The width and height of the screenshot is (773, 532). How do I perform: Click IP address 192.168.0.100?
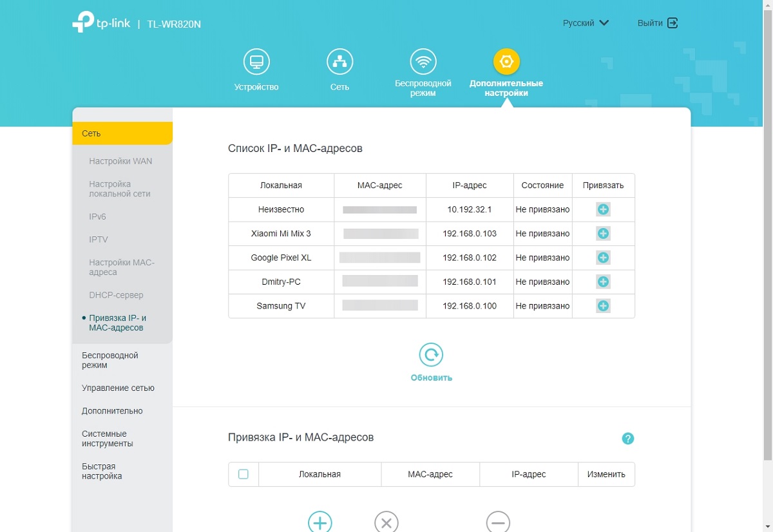click(470, 306)
